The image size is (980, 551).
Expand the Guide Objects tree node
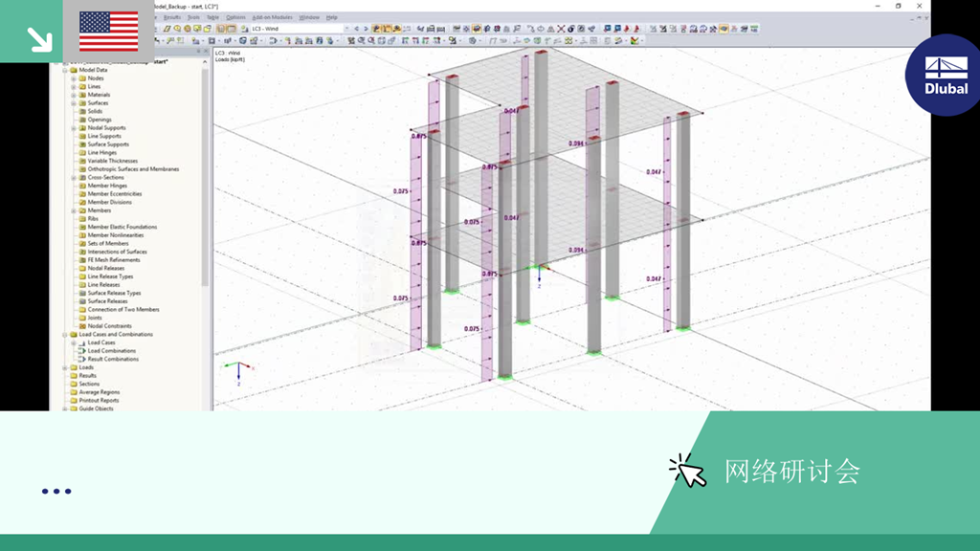click(x=65, y=408)
